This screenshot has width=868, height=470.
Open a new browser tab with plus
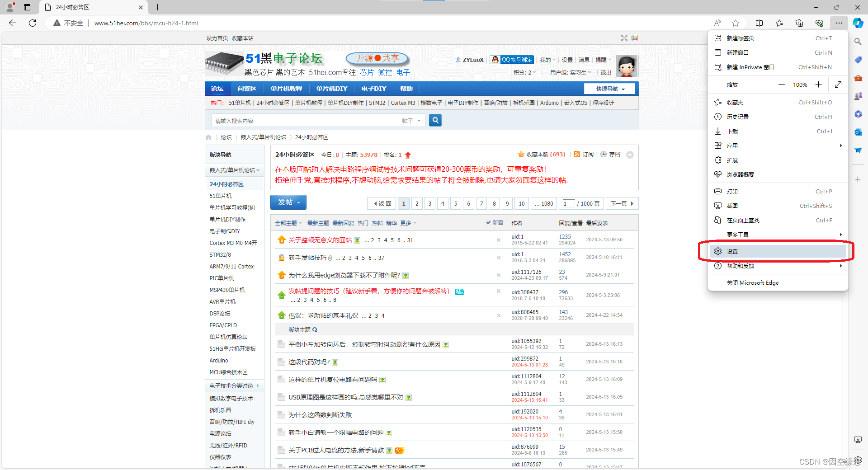[157, 7]
